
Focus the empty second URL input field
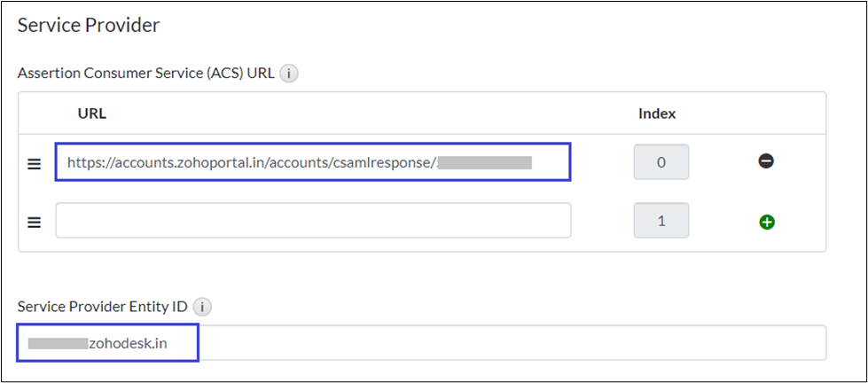point(313,221)
